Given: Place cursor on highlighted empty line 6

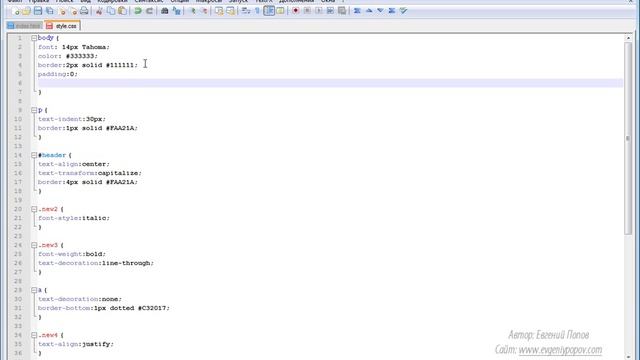Looking at the screenshot, I should [330, 83].
